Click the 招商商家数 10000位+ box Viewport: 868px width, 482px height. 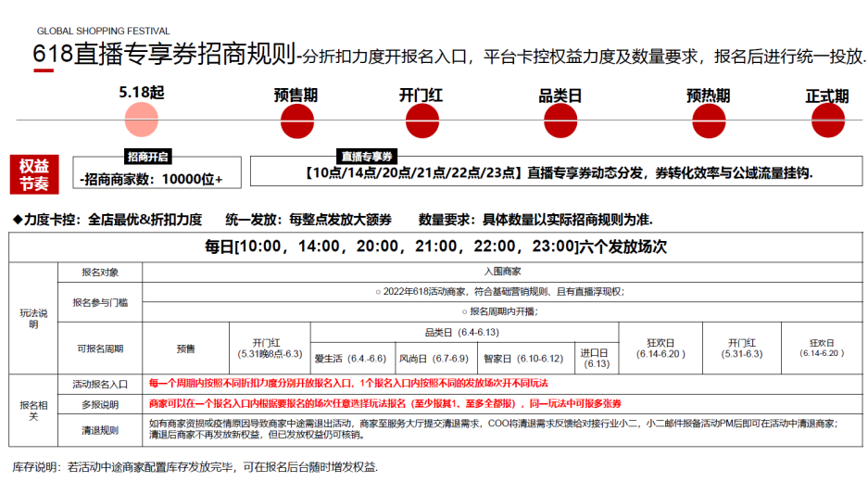(157, 172)
